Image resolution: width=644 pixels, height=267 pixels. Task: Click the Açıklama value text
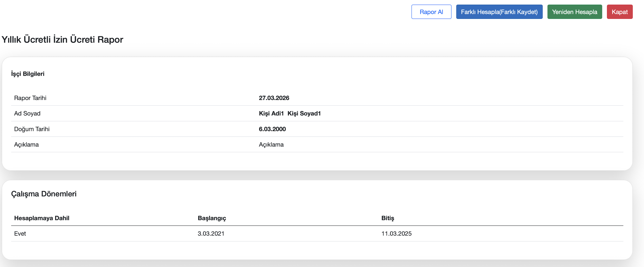[x=271, y=145]
